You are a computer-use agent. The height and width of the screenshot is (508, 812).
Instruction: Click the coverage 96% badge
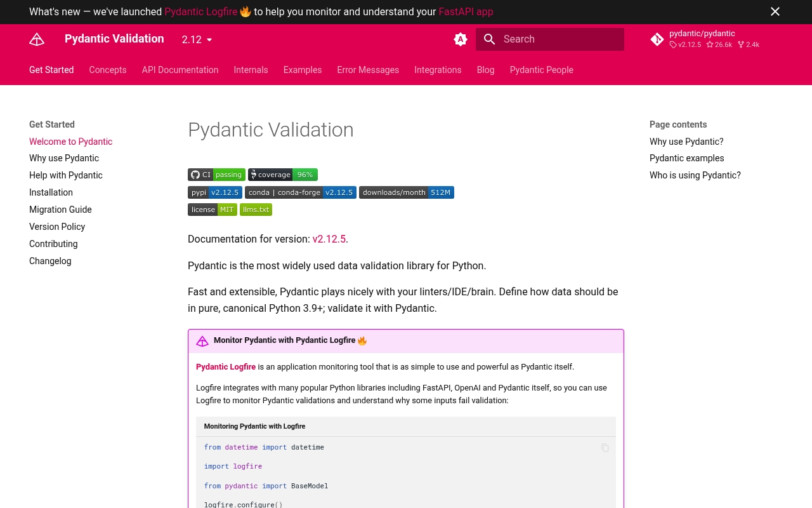click(283, 175)
